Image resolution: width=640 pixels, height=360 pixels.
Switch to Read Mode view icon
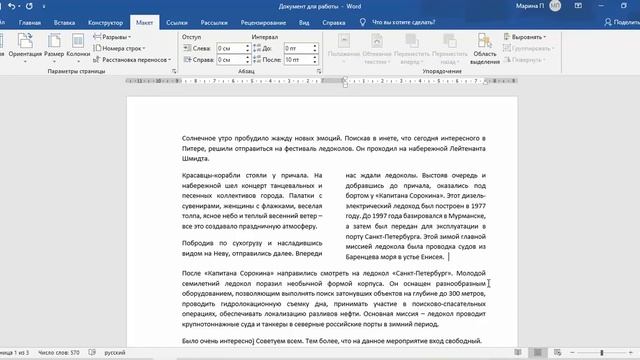point(518,352)
